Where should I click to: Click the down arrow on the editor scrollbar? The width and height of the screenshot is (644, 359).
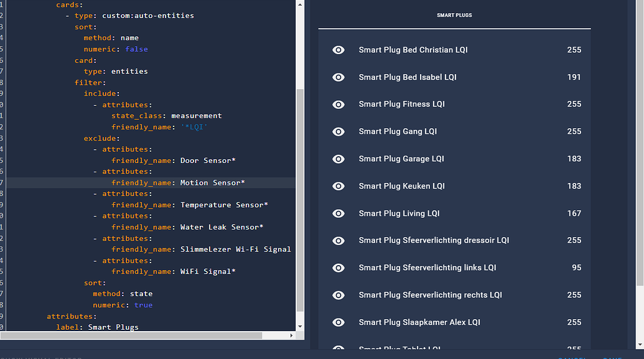[x=299, y=326]
